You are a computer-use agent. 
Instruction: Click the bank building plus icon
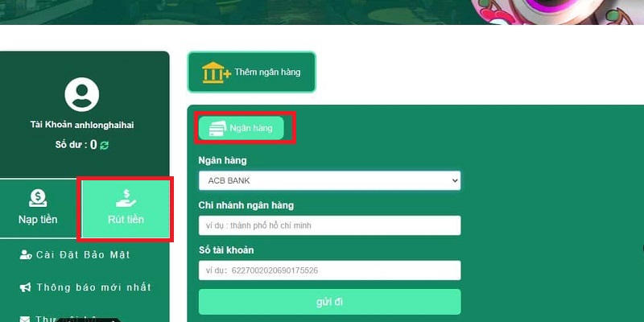pyautogui.click(x=216, y=72)
